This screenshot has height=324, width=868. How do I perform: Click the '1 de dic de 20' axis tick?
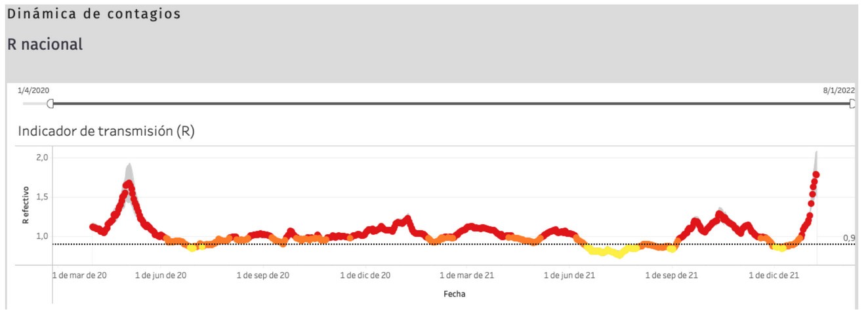(365, 275)
